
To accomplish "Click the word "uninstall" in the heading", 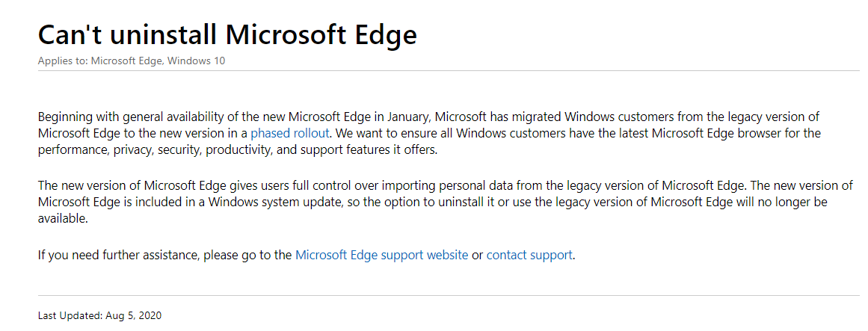I will tap(163, 35).
